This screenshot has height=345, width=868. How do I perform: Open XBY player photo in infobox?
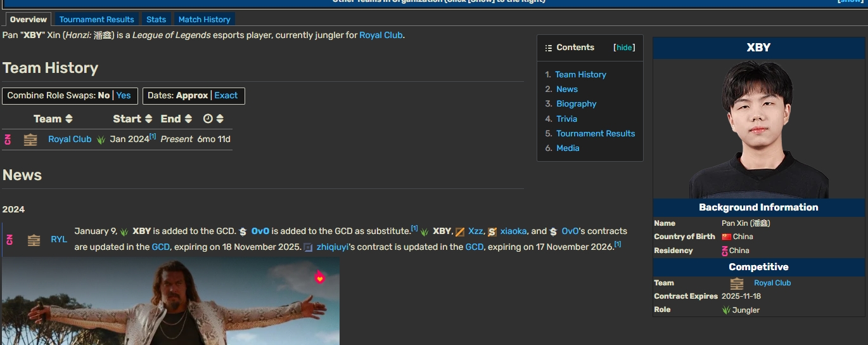point(759,129)
